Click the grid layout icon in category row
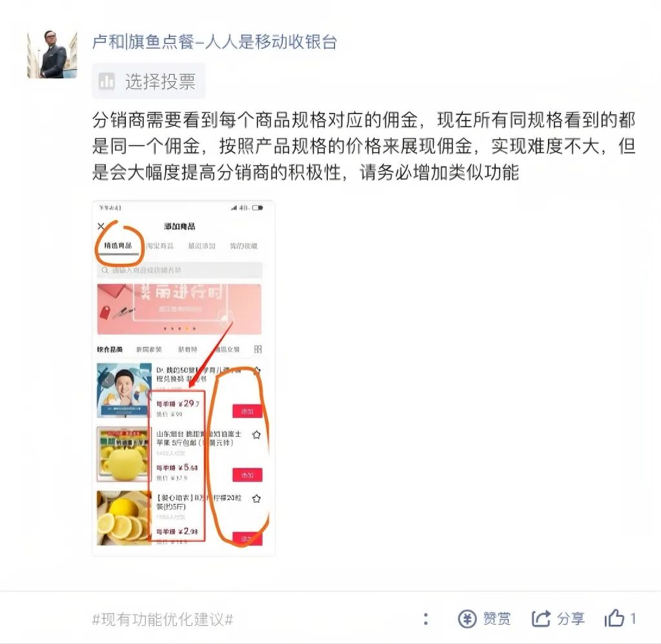Image resolution: width=661 pixels, height=644 pixels. click(x=258, y=349)
